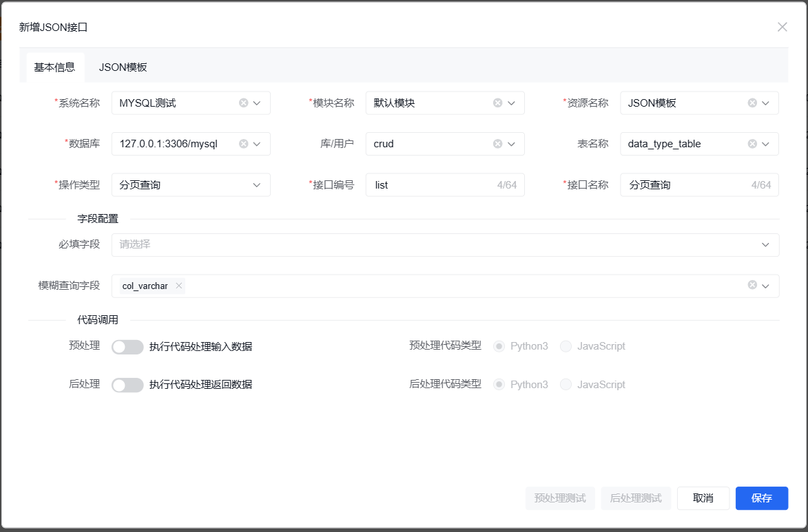Click the 字段配置 section heading

coord(98,219)
